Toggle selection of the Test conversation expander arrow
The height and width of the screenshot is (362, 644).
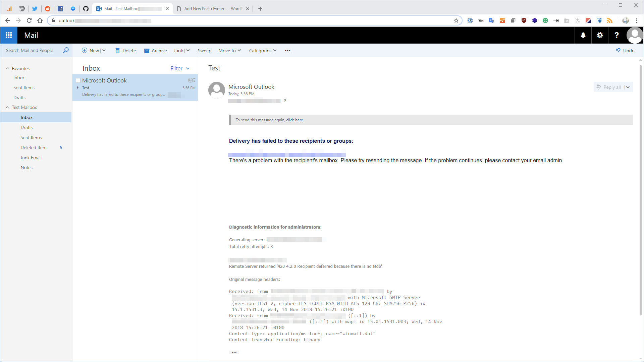click(78, 88)
